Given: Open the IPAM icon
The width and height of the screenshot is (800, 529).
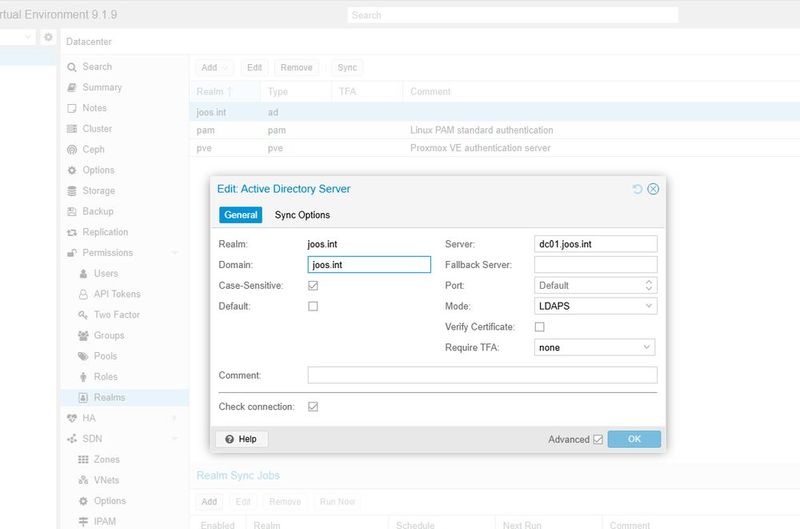Looking at the screenshot, I should (x=83, y=522).
